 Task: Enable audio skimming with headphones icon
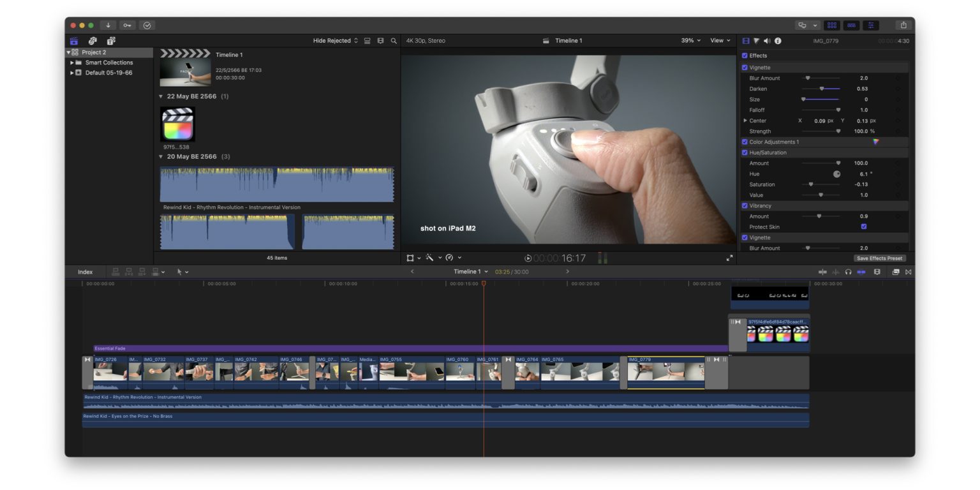pyautogui.click(x=849, y=271)
